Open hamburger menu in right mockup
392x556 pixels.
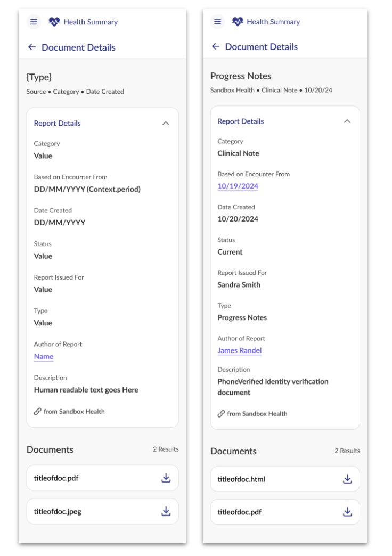pyautogui.click(x=217, y=22)
